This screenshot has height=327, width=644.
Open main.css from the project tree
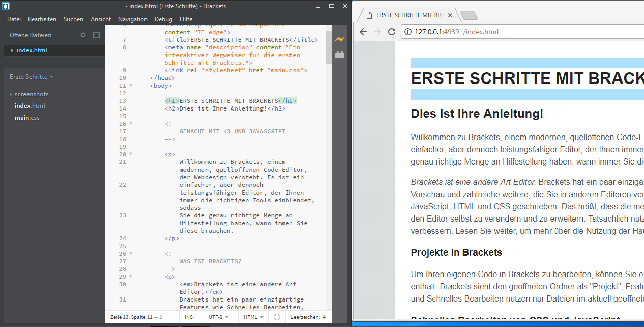pyautogui.click(x=27, y=118)
